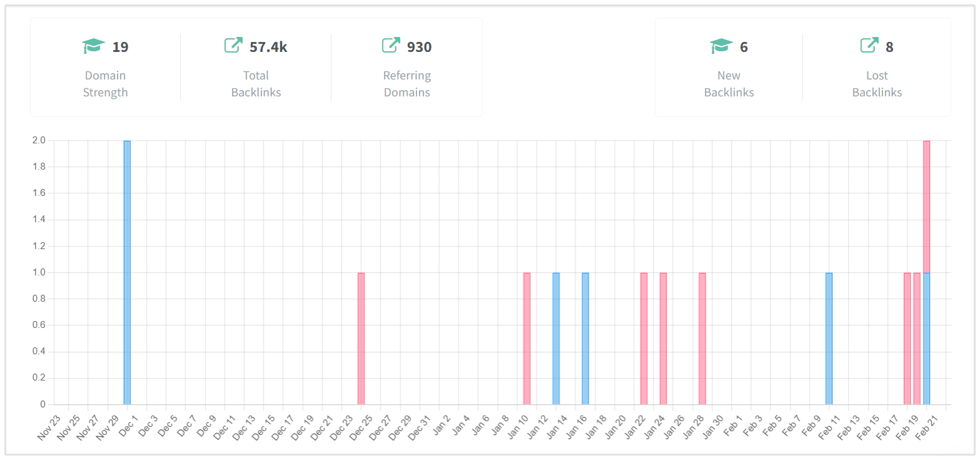Click the blue bar near Jan 16
Image resolution: width=980 pixels, height=460 pixels.
pos(585,338)
